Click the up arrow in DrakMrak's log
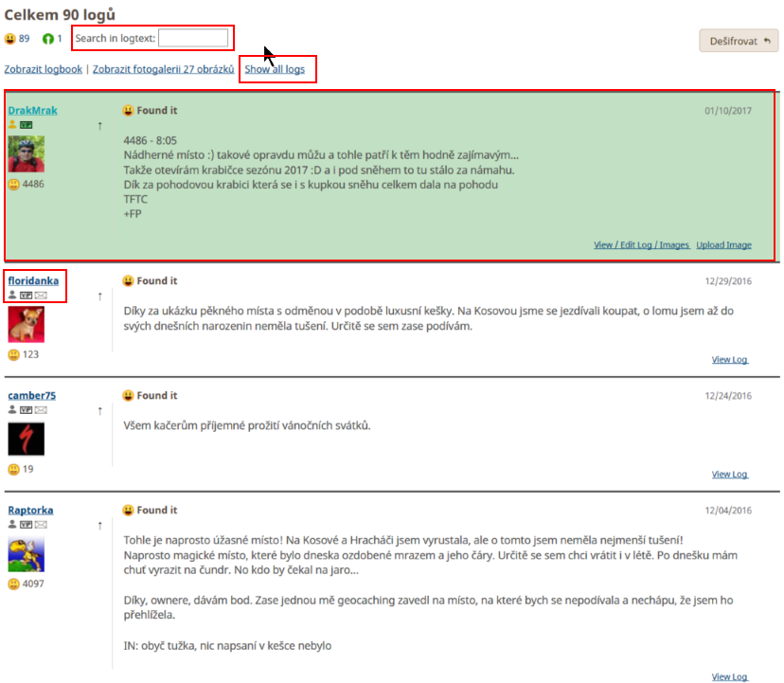The width and height of the screenshot is (784, 683). [99, 125]
